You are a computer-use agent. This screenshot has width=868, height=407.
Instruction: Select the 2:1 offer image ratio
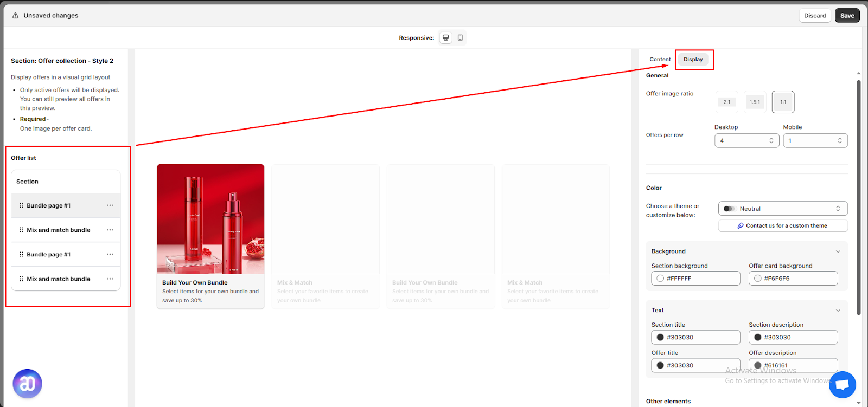click(727, 102)
